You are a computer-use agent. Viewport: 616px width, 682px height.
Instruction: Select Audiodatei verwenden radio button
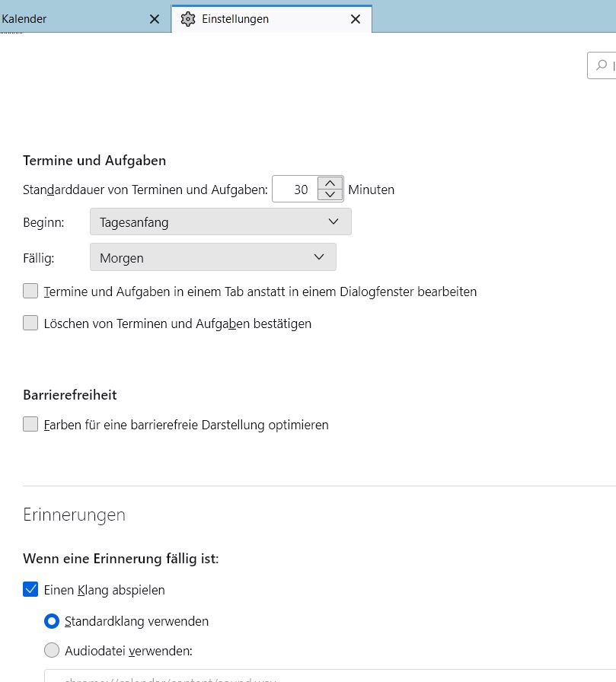(x=52, y=650)
